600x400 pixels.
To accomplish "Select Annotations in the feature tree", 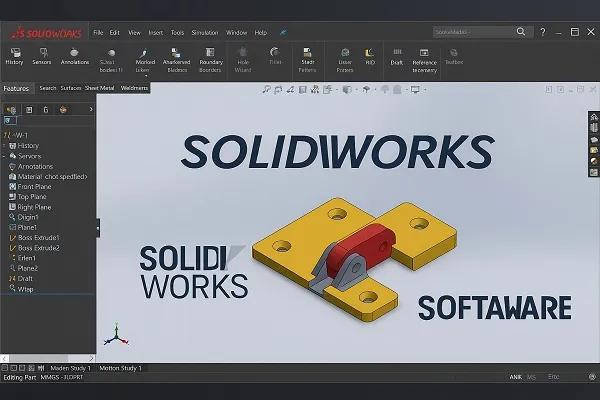I will pyautogui.click(x=31, y=167).
